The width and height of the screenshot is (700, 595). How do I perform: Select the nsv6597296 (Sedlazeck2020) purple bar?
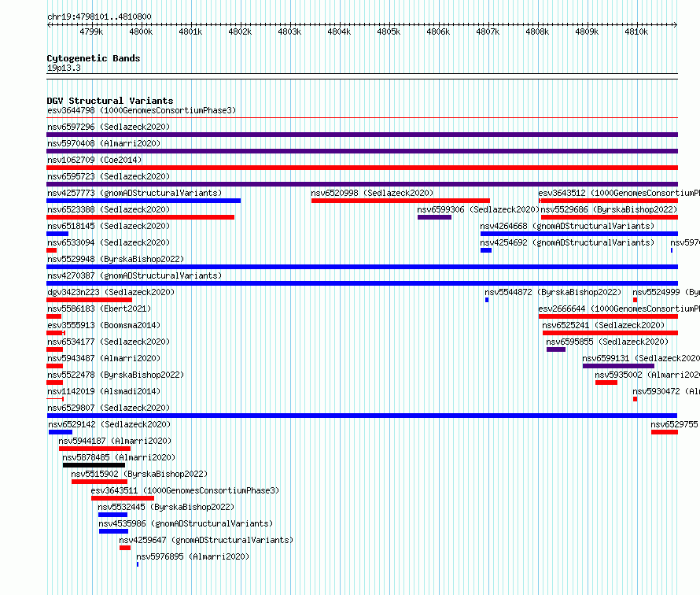pyautogui.click(x=362, y=135)
